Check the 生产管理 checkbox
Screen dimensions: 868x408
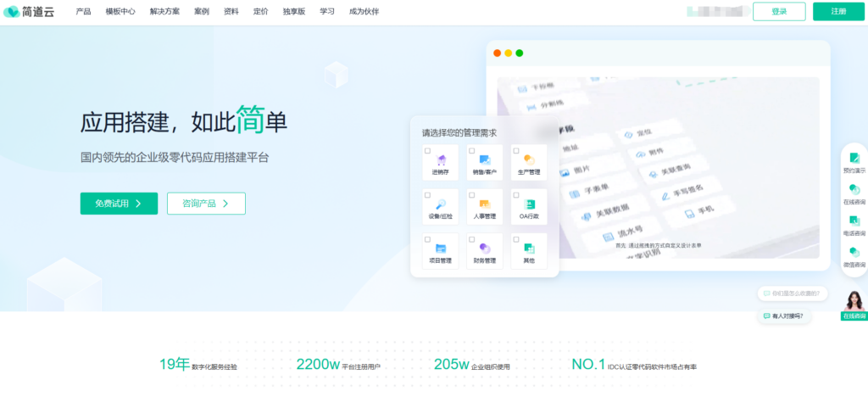516,151
